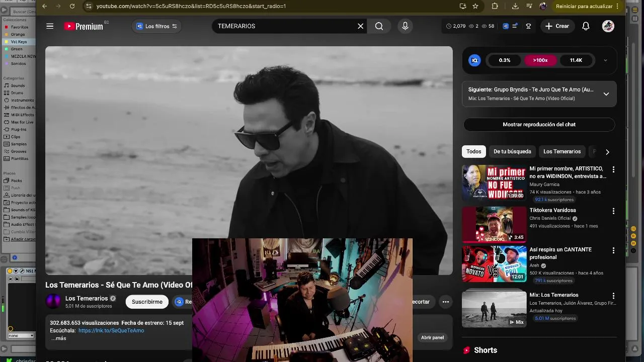The image size is (644, 362).
Task: Open Mix: Los Temerarios thumbnail
Action: pyautogui.click(x=494, y=309)
